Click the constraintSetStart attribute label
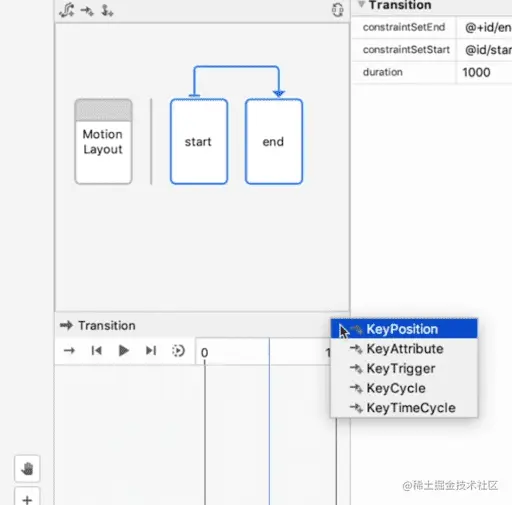Screen dimensions: 512x505 [406, 50]
